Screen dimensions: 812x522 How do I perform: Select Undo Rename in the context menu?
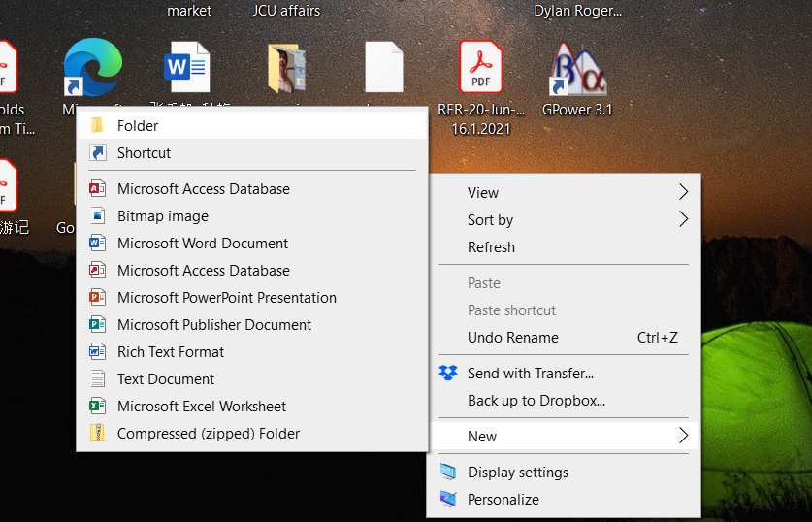512,338
